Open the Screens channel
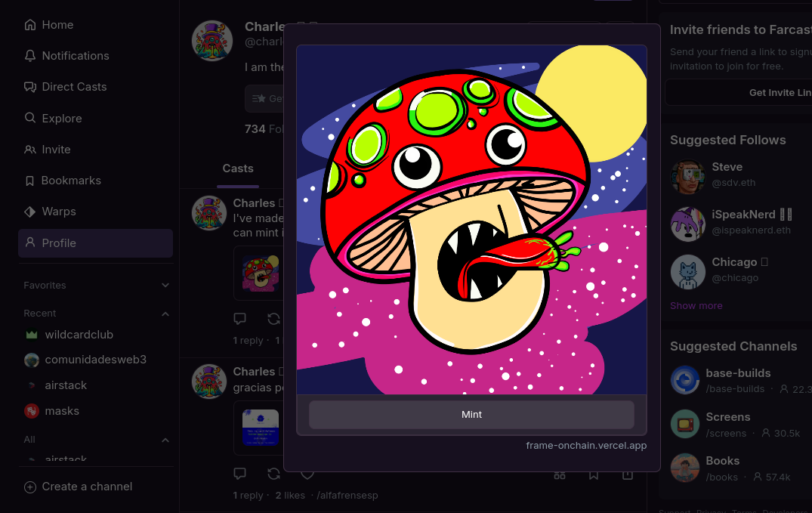 pyautogui.click(x=727, y=417)
